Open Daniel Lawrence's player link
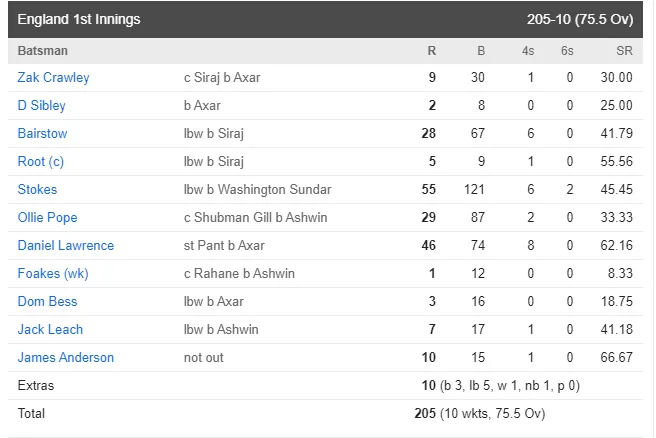Screen dimensions: 656x438 (66, 246)
